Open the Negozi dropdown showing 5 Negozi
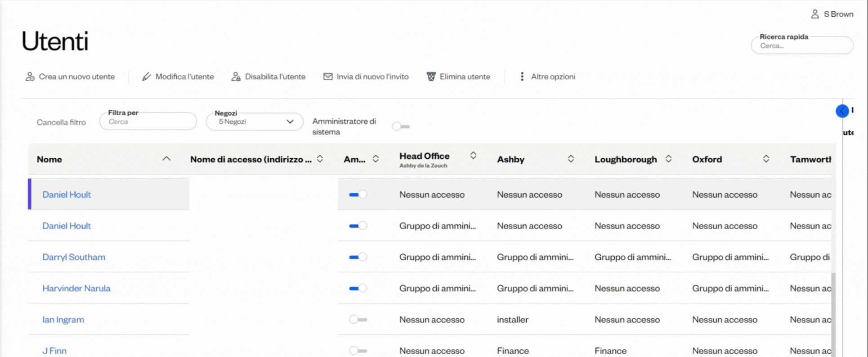868x357 pixels. pyautogui.click(x=255, y=121)
